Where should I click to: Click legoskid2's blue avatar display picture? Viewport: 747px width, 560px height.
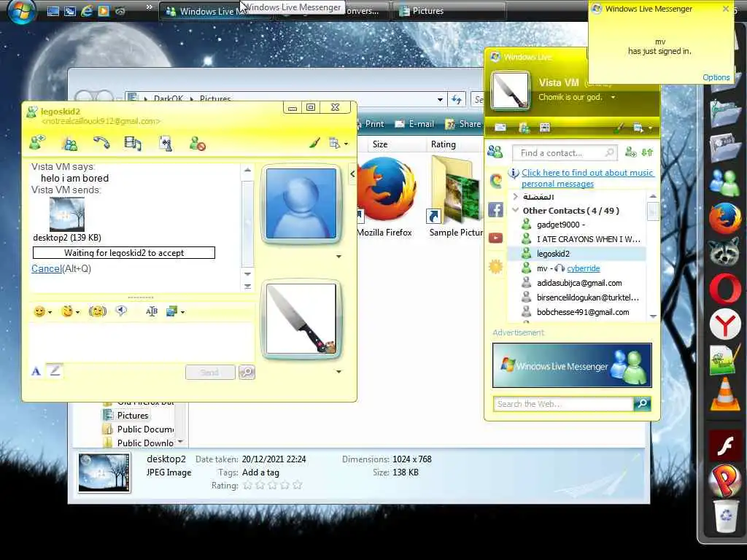(x=301, y=203)
